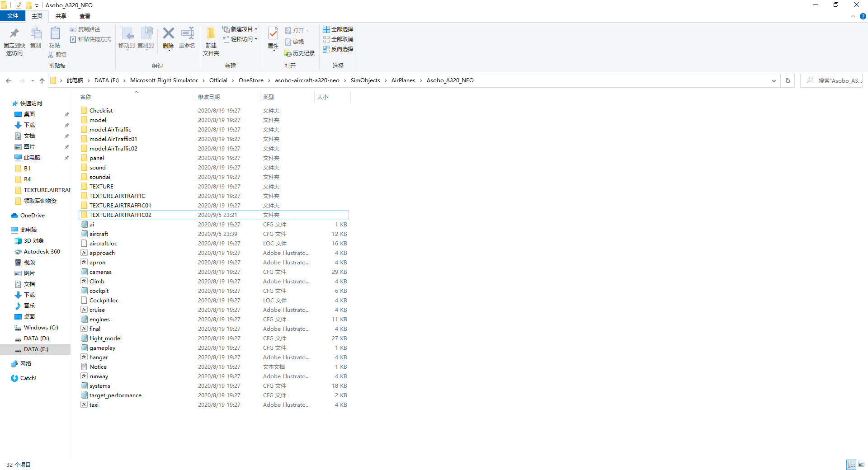Click the Pin to Quick Access icon
Screen dimensions: 868x470
click(14, 33)
